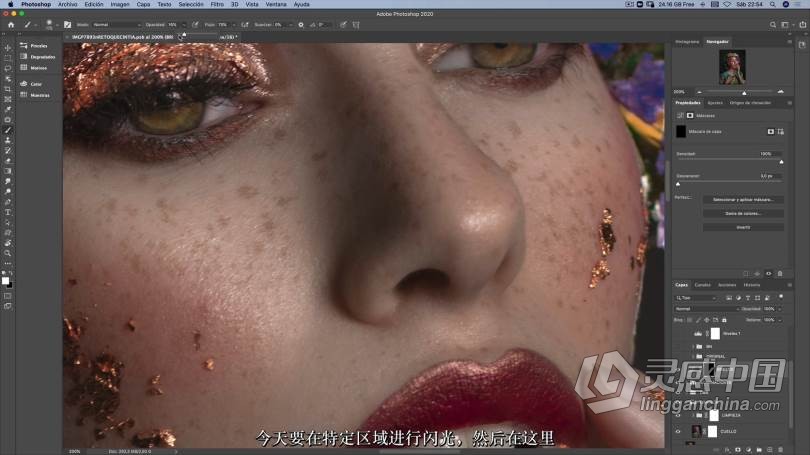Adjust mask Densidad slider handle
The image size is (810, 455).
tap(781, 162)
